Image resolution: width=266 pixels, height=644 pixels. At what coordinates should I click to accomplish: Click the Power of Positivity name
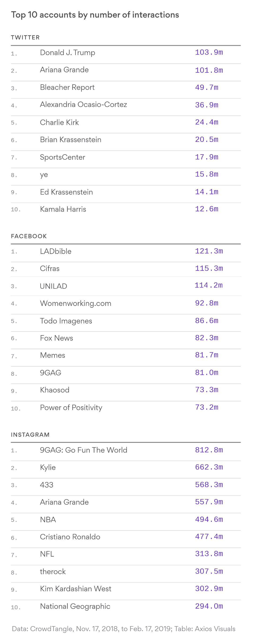click(x=71, y=407)
